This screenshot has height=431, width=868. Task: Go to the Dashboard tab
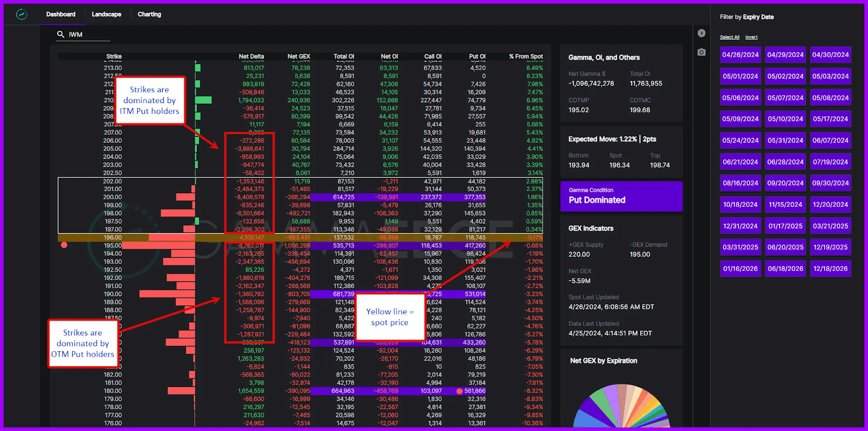coord(61,15)
